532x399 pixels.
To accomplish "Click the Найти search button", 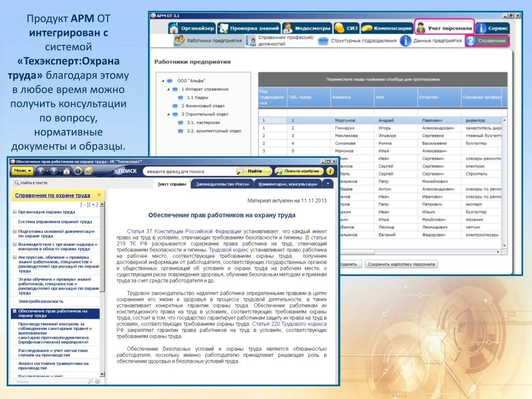I will coord(254,171).
